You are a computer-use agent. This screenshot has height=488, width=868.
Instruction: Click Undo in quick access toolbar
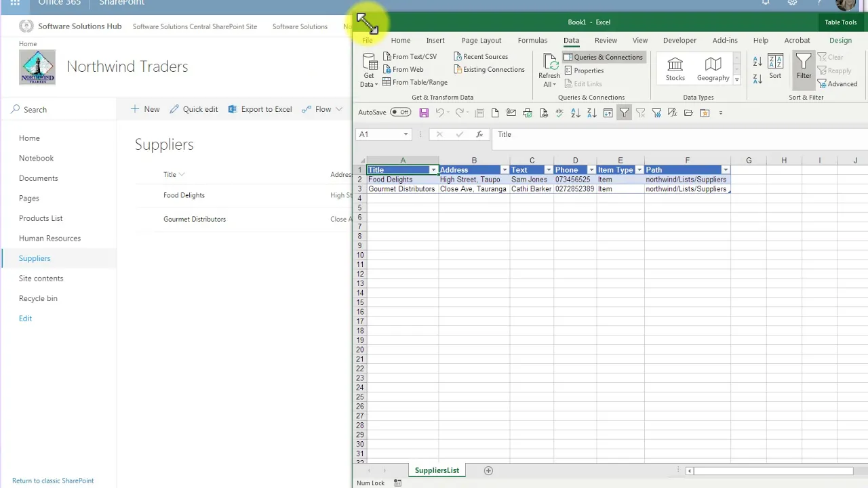(439, 113)
